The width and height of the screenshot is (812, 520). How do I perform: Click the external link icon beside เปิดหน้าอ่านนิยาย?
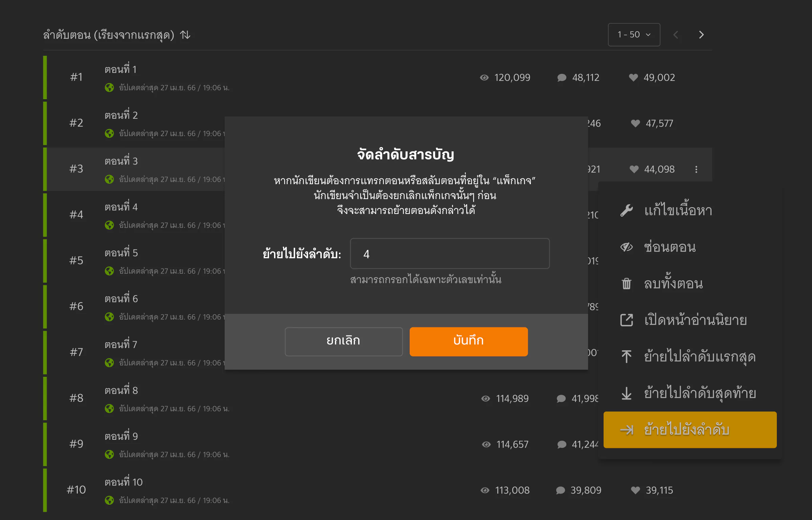pos(627,320)
